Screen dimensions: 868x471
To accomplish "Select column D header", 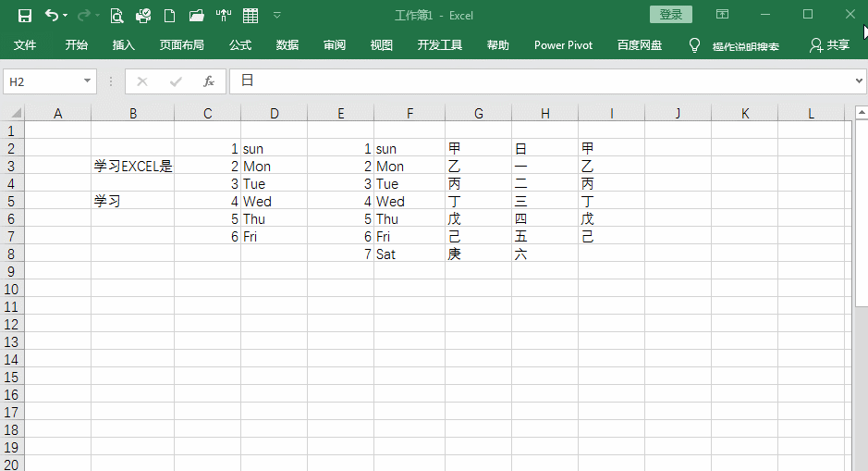I will pos(274,114).
